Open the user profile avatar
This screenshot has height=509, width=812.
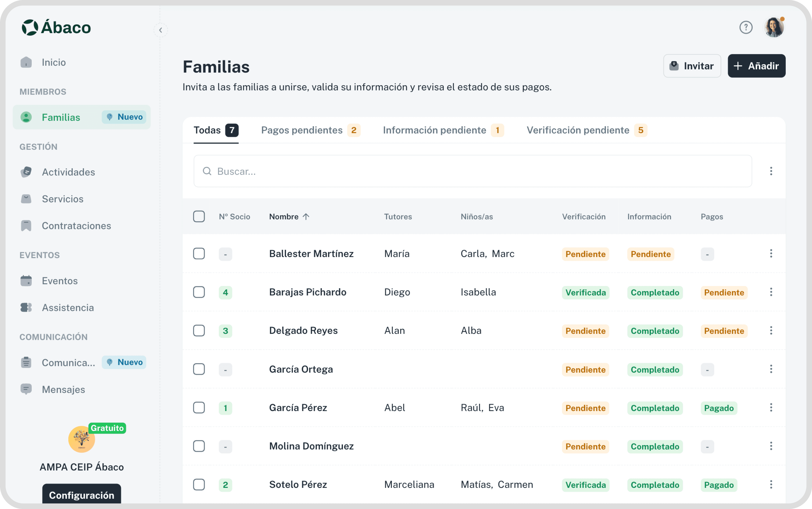[774, 27]
